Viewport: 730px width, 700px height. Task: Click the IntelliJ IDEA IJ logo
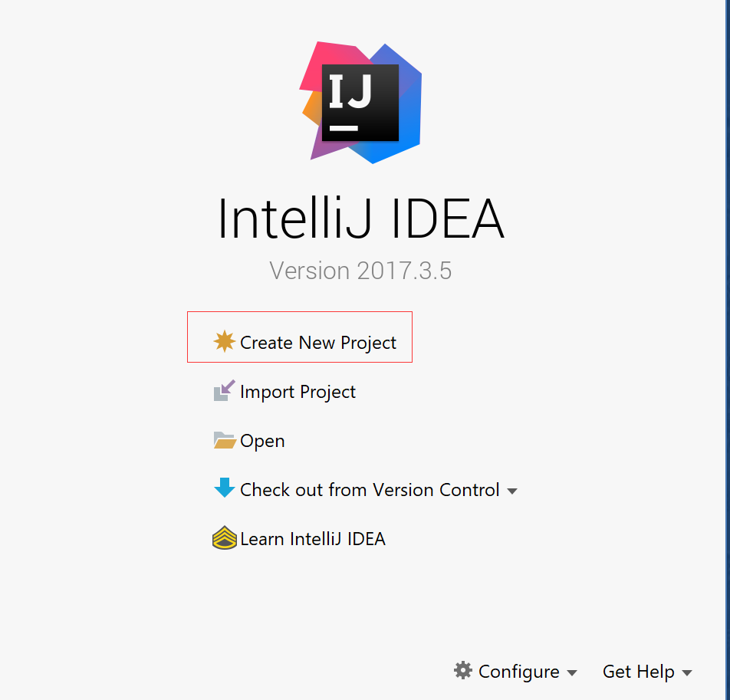[361, 103]
